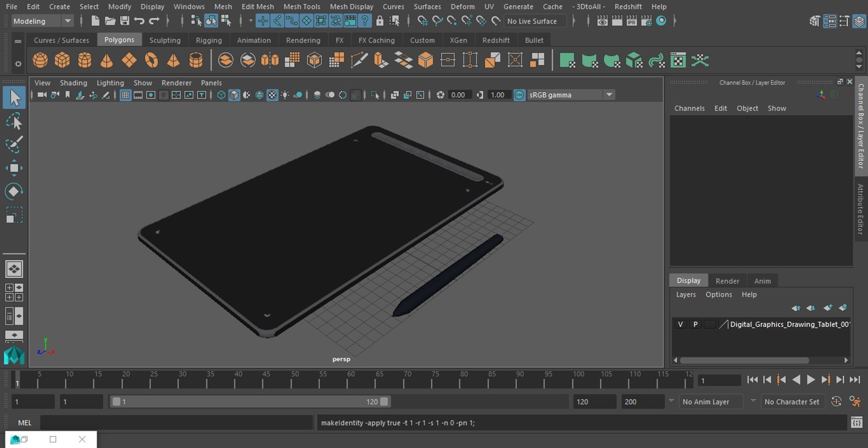Click the Mirror geometry shelf icon
This screenshot has height=448, width=868.
270,60
